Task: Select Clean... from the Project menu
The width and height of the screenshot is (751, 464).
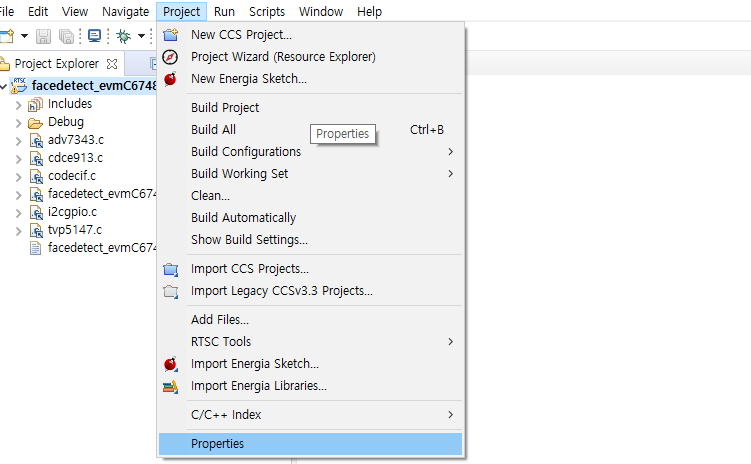Action: 310,196
